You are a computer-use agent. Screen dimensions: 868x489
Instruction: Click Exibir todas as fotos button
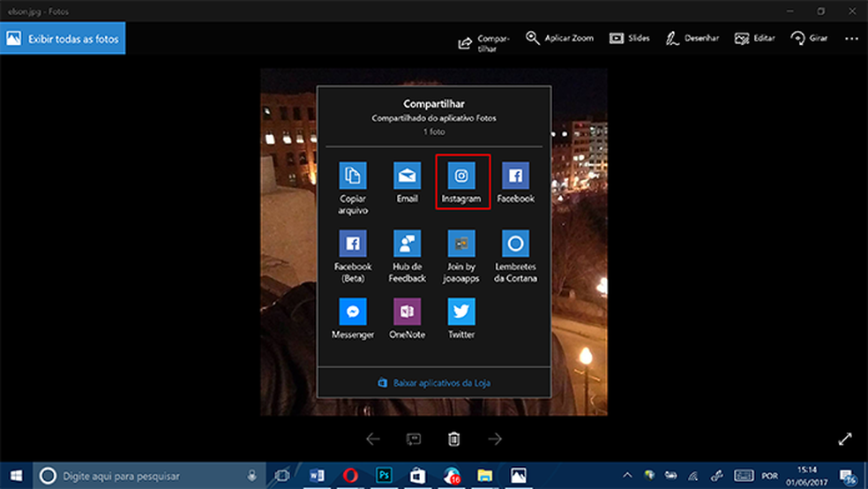pos(63,38)
